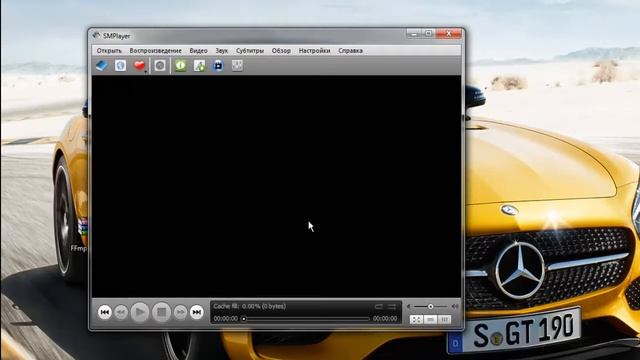Maximize the SMPlayer window
This screenshot has width=640, height=360.
(428, 34)
